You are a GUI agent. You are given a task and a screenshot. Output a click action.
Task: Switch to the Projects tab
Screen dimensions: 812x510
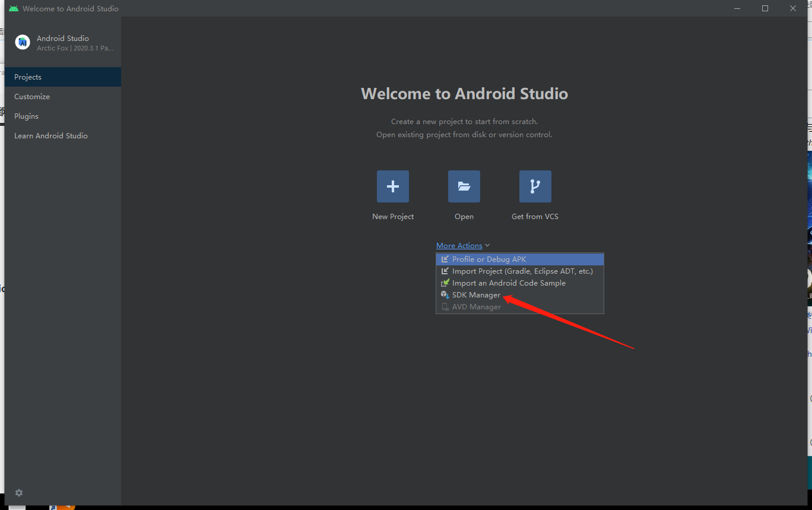(x=63, y=77)
